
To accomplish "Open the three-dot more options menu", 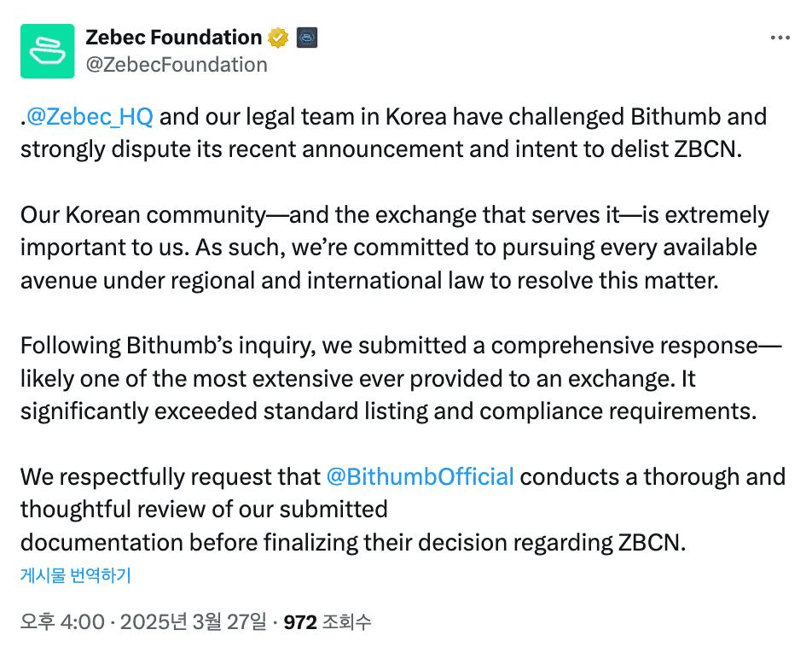I will (780, 38).
